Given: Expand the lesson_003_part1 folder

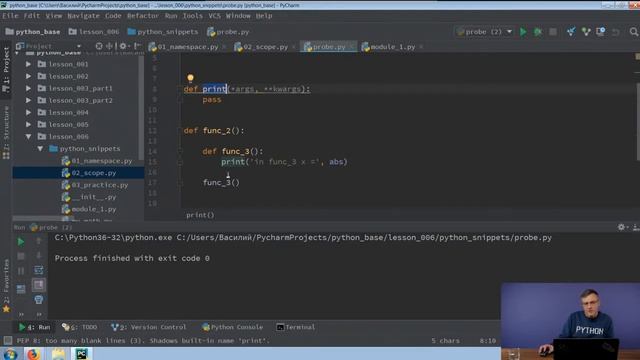Looking at the screenshot, I should click(28, 88).
